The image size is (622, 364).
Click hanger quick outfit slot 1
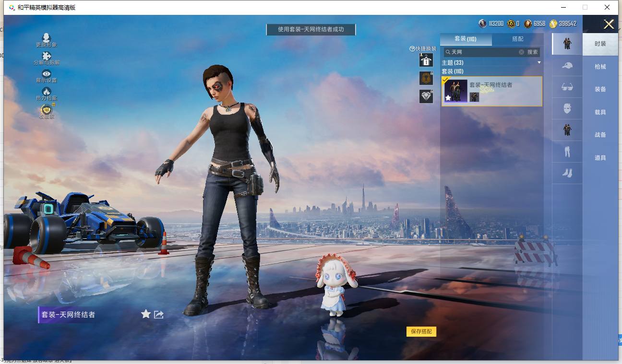[426, 60]
